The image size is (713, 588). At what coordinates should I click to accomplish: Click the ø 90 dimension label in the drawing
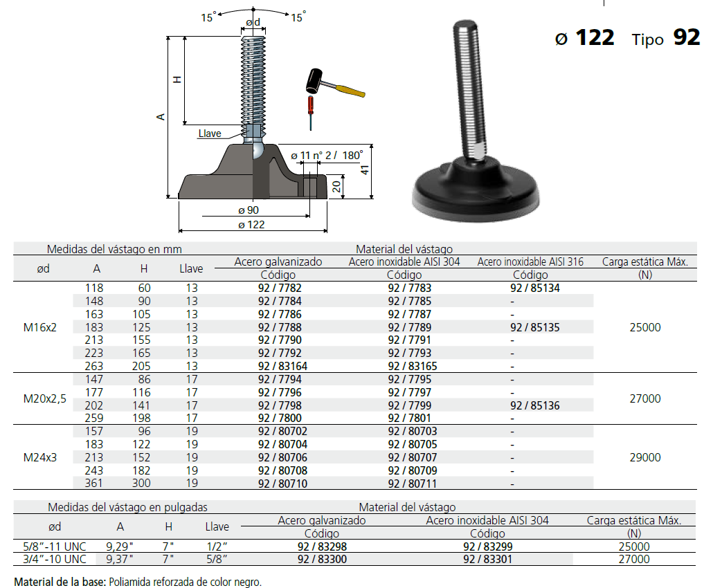coord(248,210)
